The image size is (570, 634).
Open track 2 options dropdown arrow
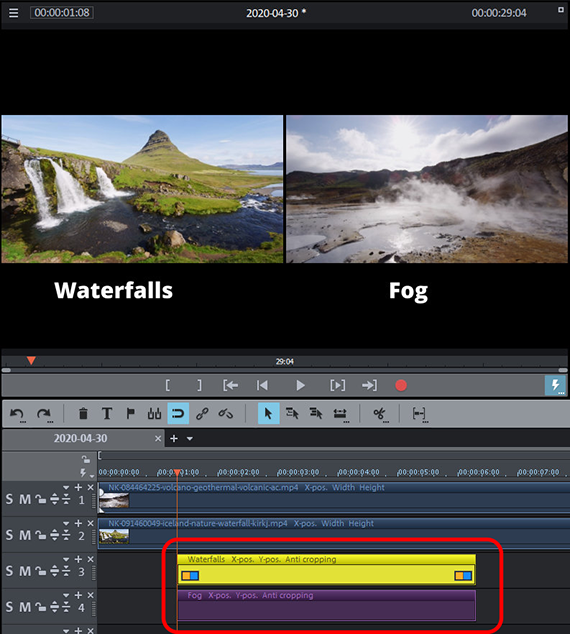coord(66,524)
